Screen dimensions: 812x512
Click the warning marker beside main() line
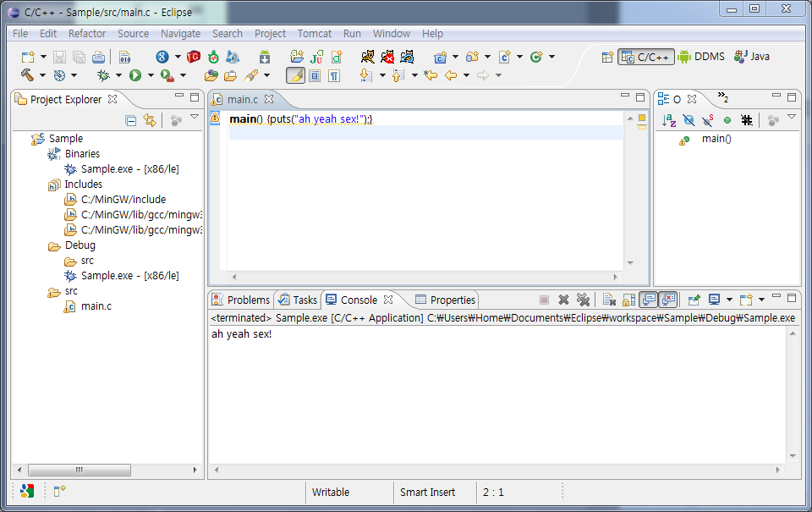pyautogui.click(x=215, y=118)
